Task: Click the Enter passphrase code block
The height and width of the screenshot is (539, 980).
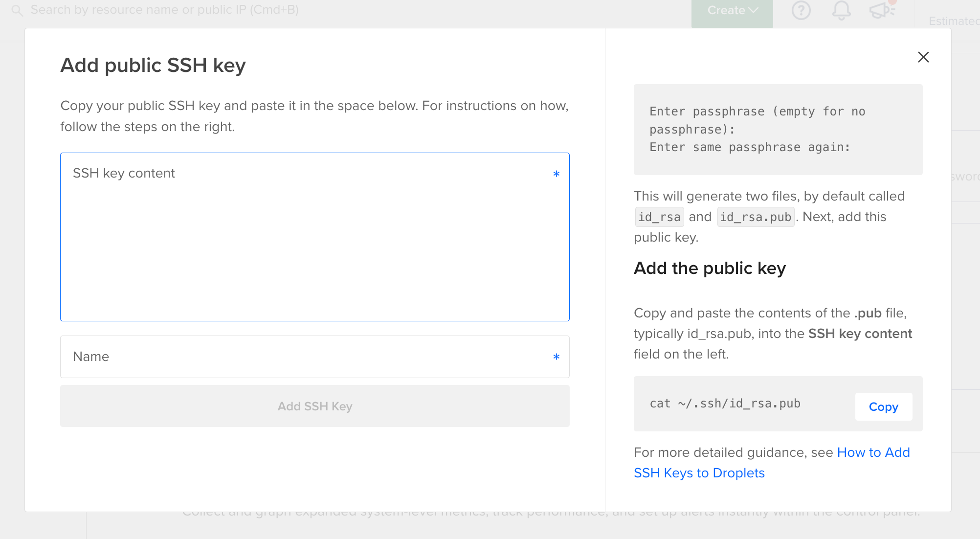Action: pos(778,130)
